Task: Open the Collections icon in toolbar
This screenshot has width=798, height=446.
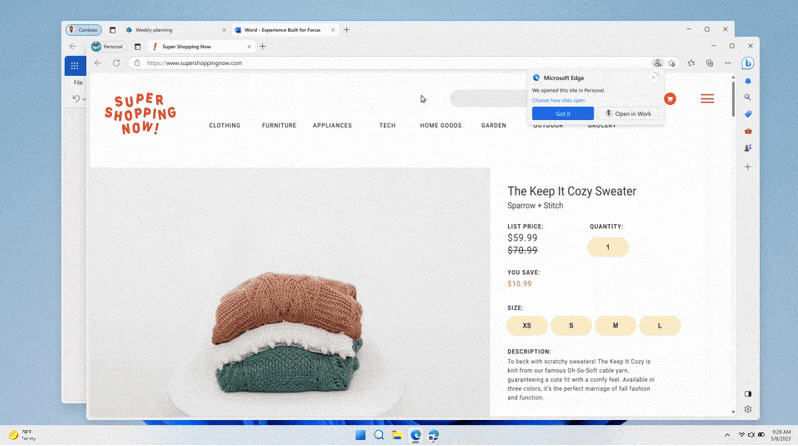Action: 709,63
